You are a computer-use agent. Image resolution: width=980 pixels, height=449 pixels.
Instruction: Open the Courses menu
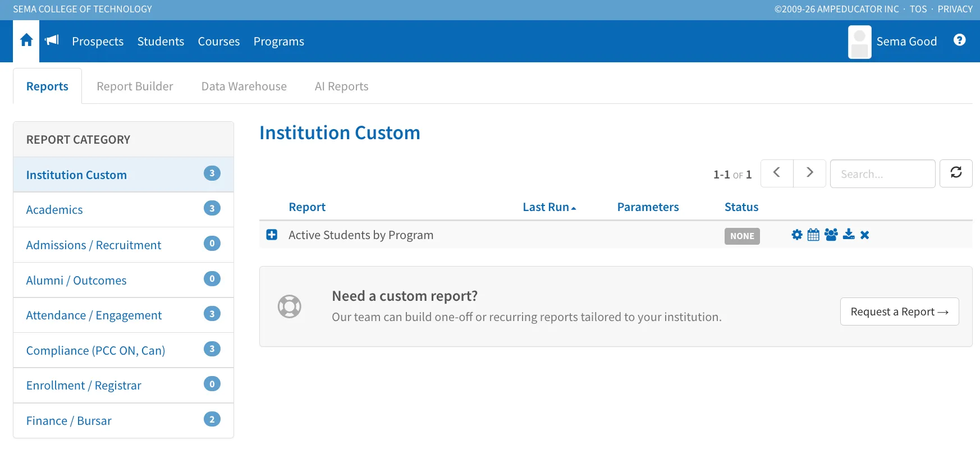(x=219, y=42)
